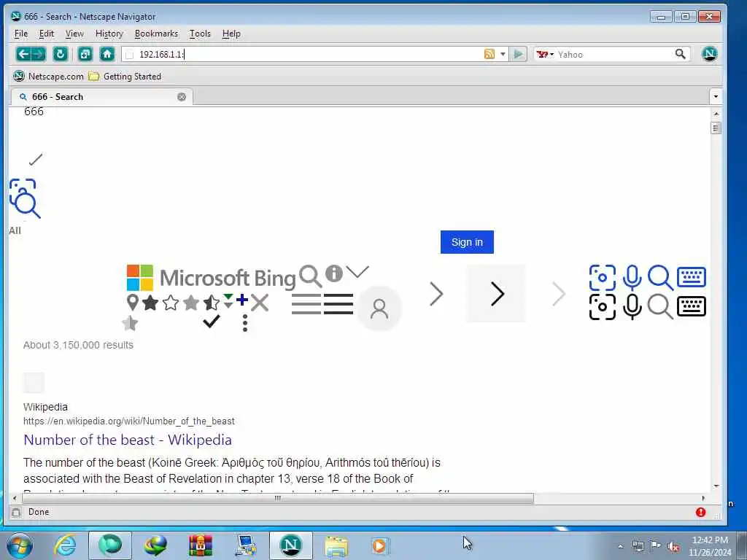The width and height of the screenshot is (747, 560).
Task: Click the gray magnifier beside Bing logo
Action: pyautogui.click(x=310, y=276)
